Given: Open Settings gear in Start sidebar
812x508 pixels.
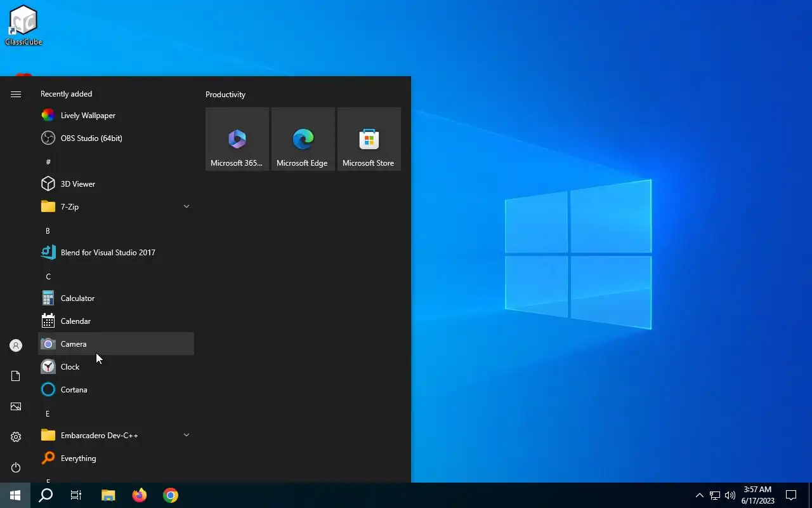Looking at the screenshot, I should (x=16, y=437).
